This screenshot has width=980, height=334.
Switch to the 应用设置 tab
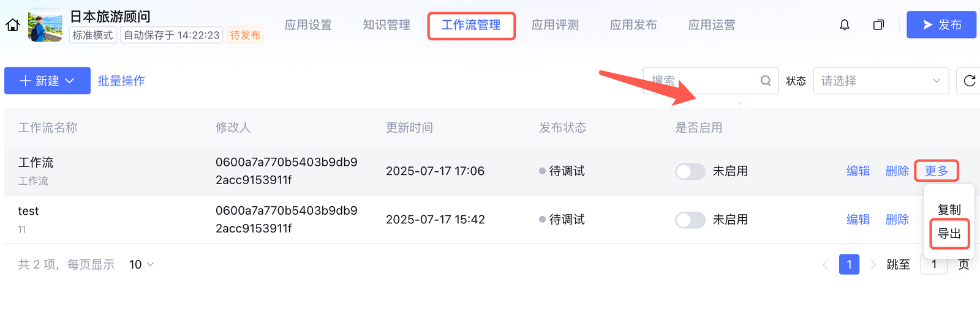click(308, 25)
